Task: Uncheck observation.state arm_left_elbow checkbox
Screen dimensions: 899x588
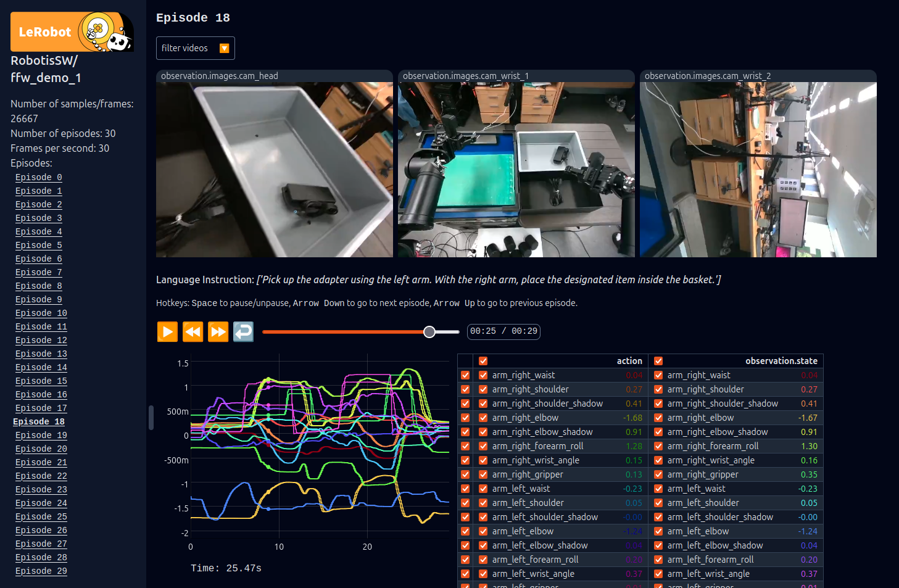Action: click(658, 531)
